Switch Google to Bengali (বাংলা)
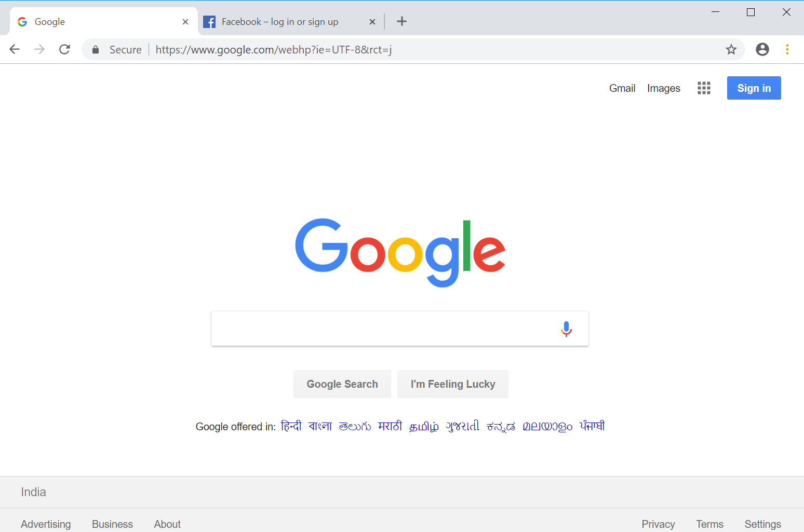The height and width of the screenshot is (532, 804). (x=320, y=426)
